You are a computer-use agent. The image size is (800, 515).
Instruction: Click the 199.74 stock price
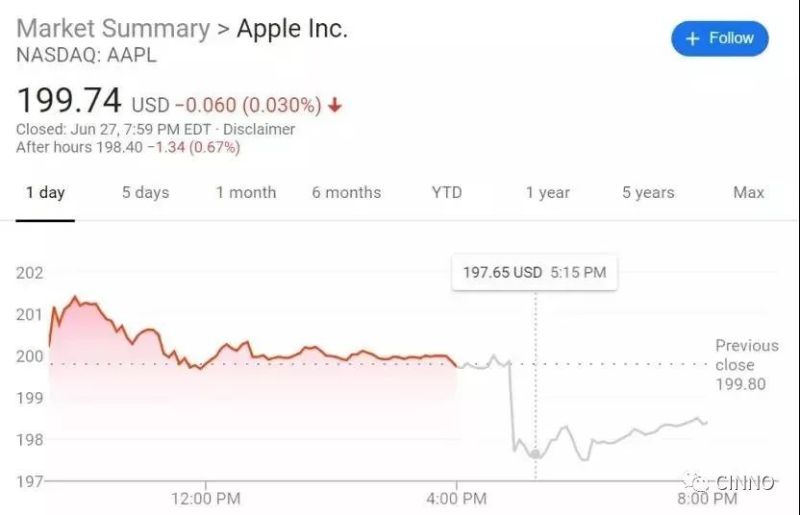69,101
